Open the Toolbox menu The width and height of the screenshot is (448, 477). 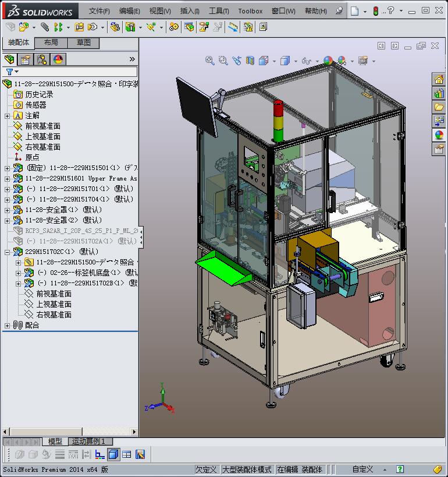(250, 11)
